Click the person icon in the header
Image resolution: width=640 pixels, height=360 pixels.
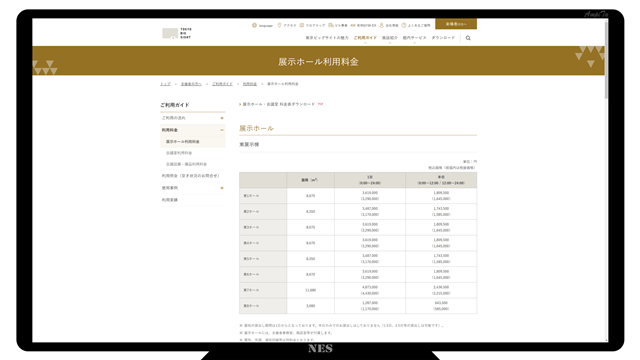click(382, 25)
